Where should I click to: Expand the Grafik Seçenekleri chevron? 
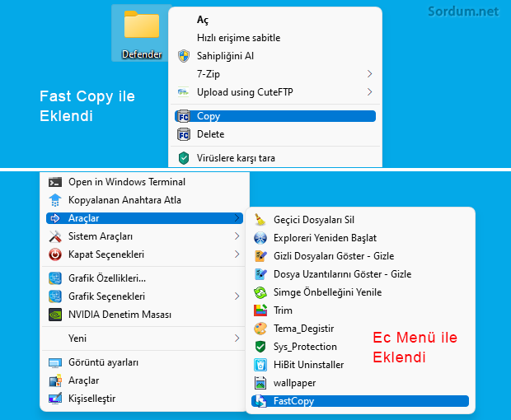[x=237, y=296]
